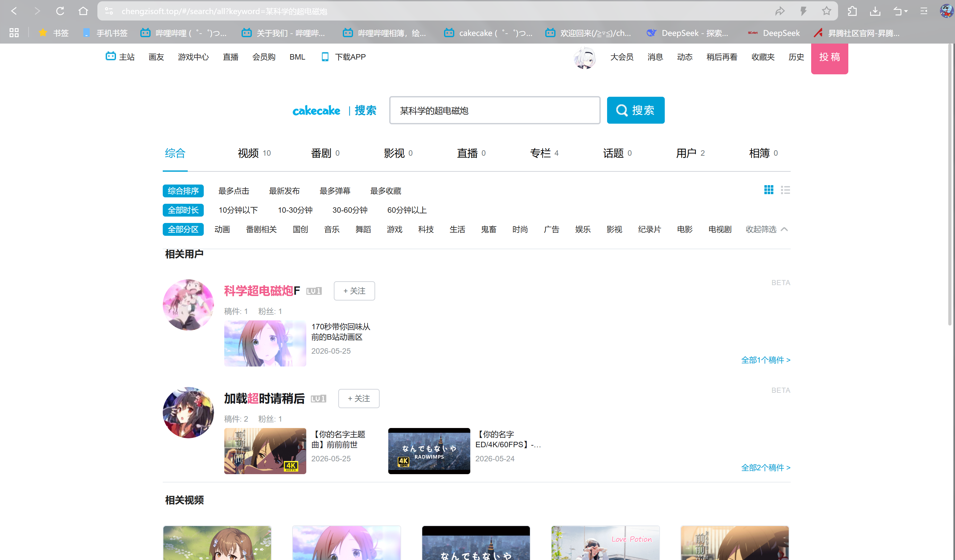Screen dimensions: 955x560
Task: Reload the page with the refresh icon
Action: [60, 11]
